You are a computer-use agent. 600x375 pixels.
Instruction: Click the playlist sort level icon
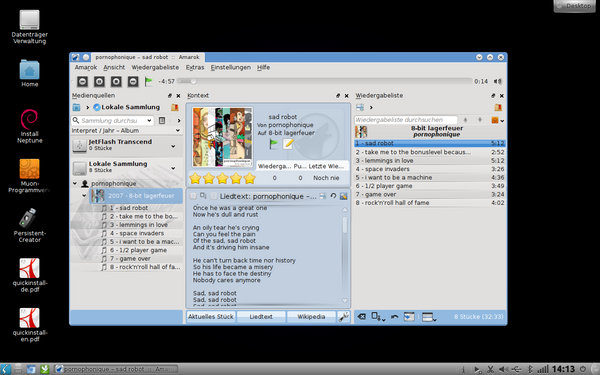point(360,108)
